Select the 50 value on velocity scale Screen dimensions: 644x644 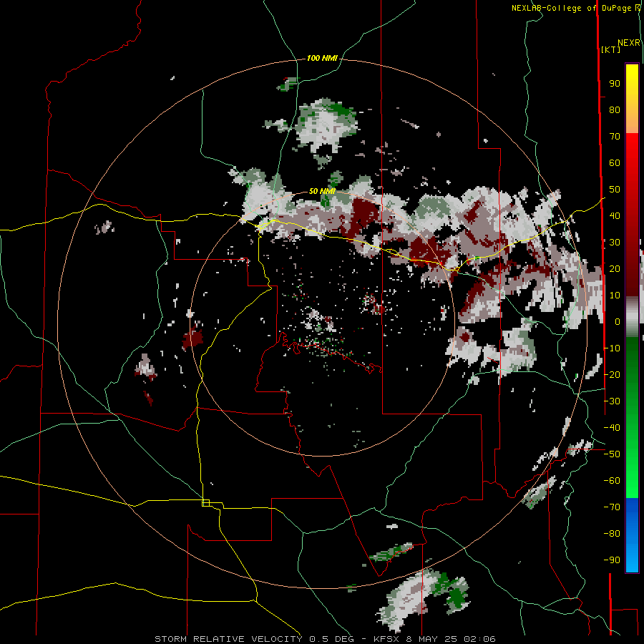tap(615, 190)
